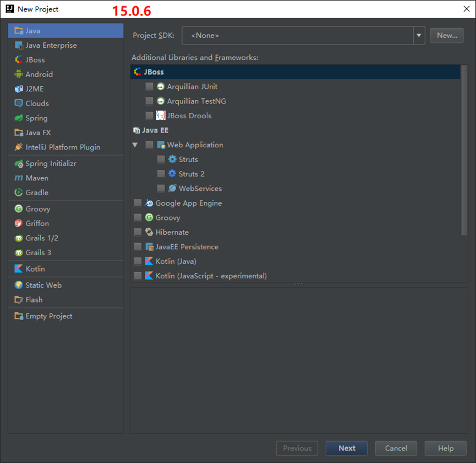Select the Java FX folder icon
This screenshot has width=476, height=463.
(x=19, y=133)
